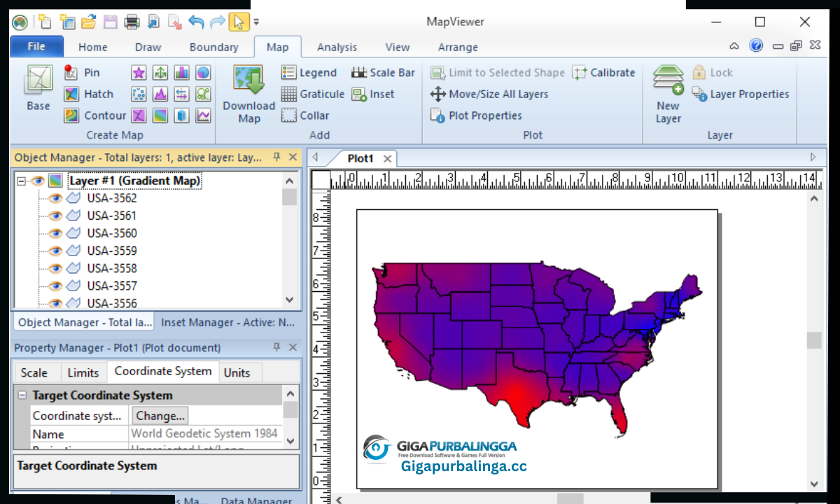The height and width of the screenshot is (504, 840).
Task: Activate the Select pointer tool
Action: [x=239, y=22]
